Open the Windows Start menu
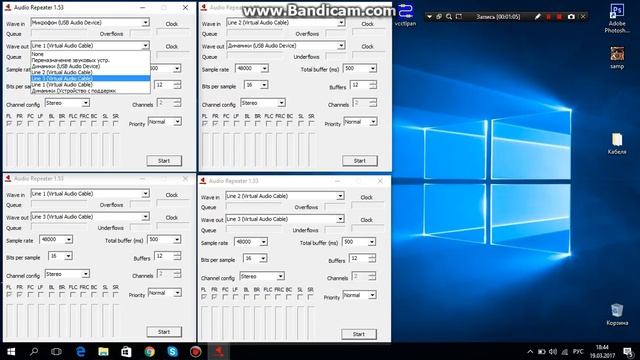The image size is (640, 360). 11,351
